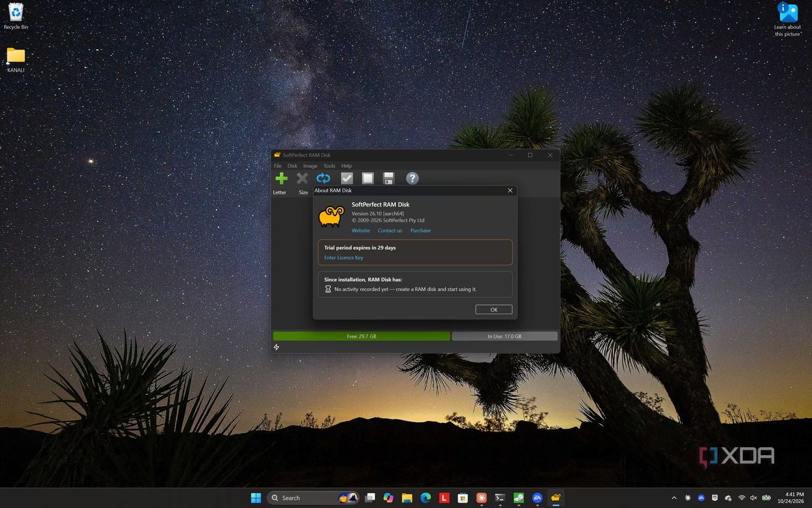Click the floppy disk save icon
This screenshot has width=812, height=508.
coord(389,178)
